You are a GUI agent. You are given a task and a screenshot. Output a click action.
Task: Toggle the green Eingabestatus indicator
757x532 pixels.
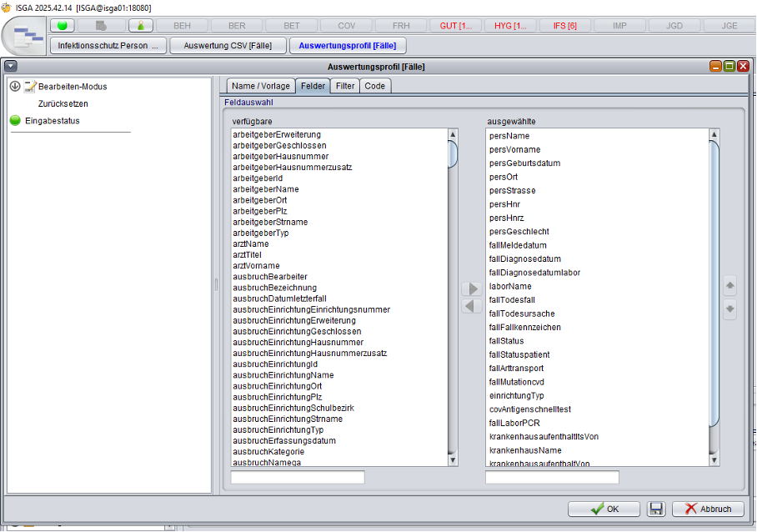click(x=15, y=121)
